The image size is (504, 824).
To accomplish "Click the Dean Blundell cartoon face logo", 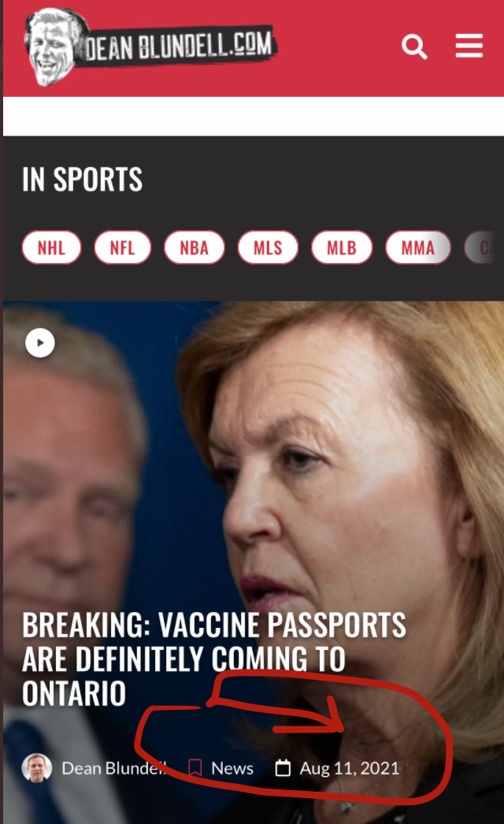I will pos(54,47).
